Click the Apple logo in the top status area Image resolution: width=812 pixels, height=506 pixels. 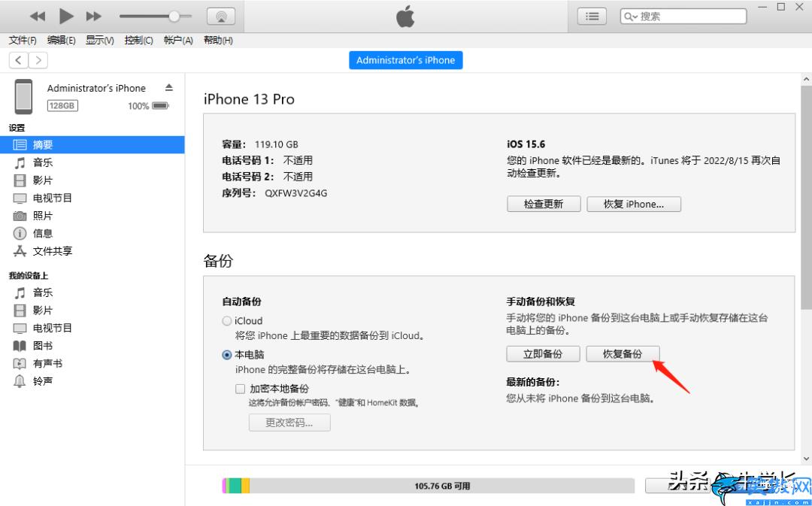405,17
